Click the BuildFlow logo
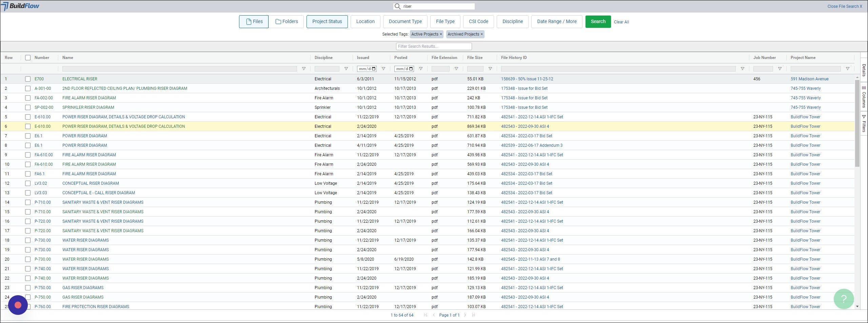The image size is (868, 323). pyautogui.click(x=20, y=6)
